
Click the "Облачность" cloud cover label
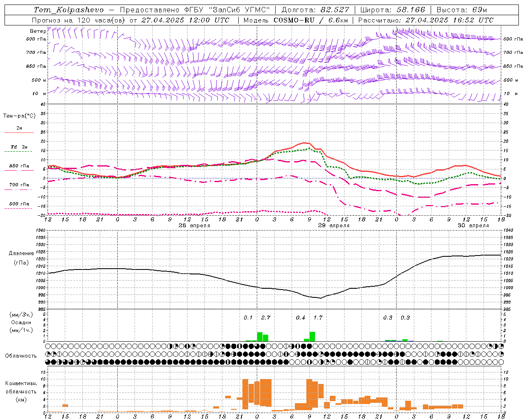[21, 356]
